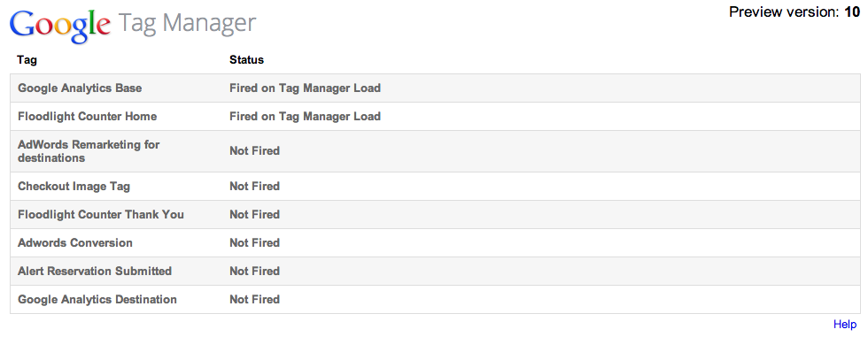Click the Preview version 10 label
Image resolution: width=868 pixels, height=337 pixels.
click(794, 11)
